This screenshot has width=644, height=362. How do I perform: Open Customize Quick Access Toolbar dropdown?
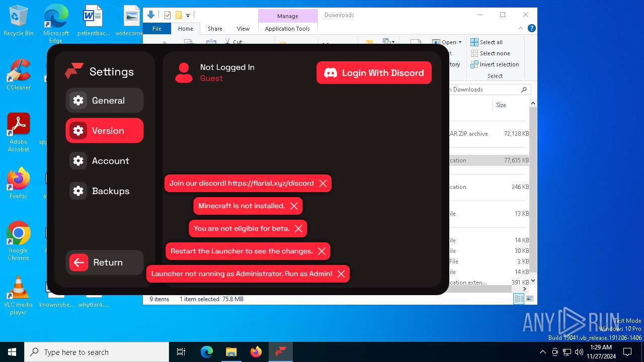pos(188,15)
